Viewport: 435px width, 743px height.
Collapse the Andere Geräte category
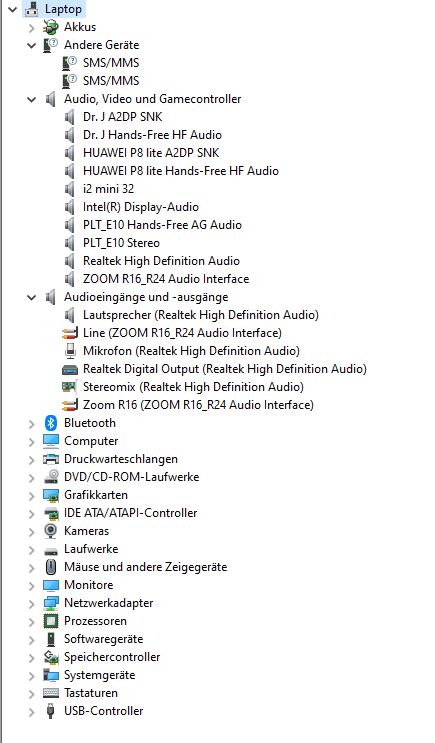(32, 45)
